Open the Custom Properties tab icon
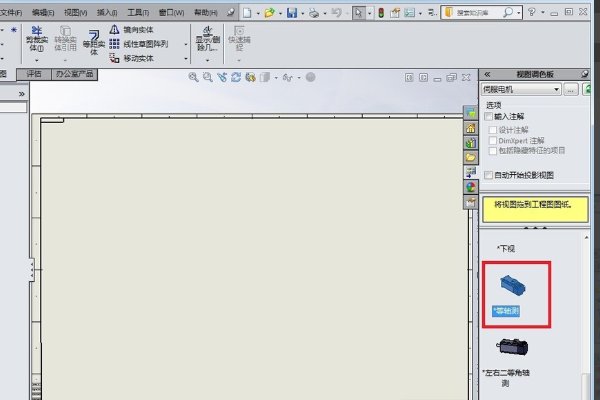 pyautogui.click(x=471, y=202)
